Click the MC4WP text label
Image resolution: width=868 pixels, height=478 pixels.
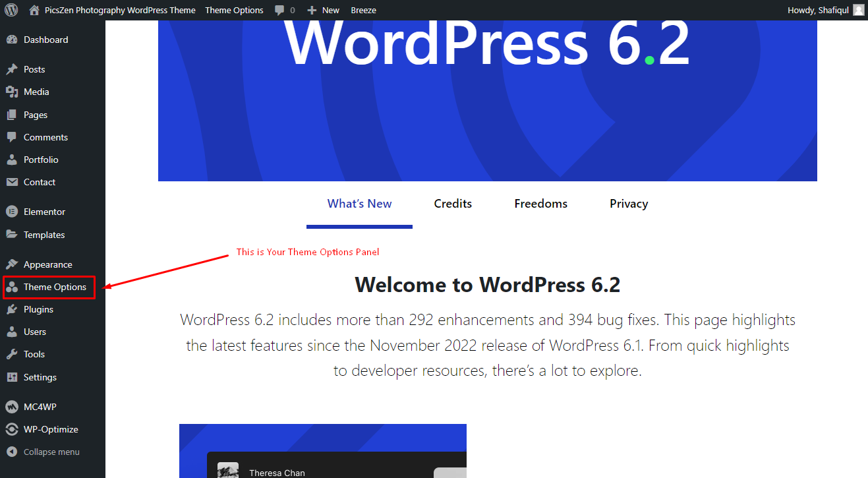click(40, 407)
